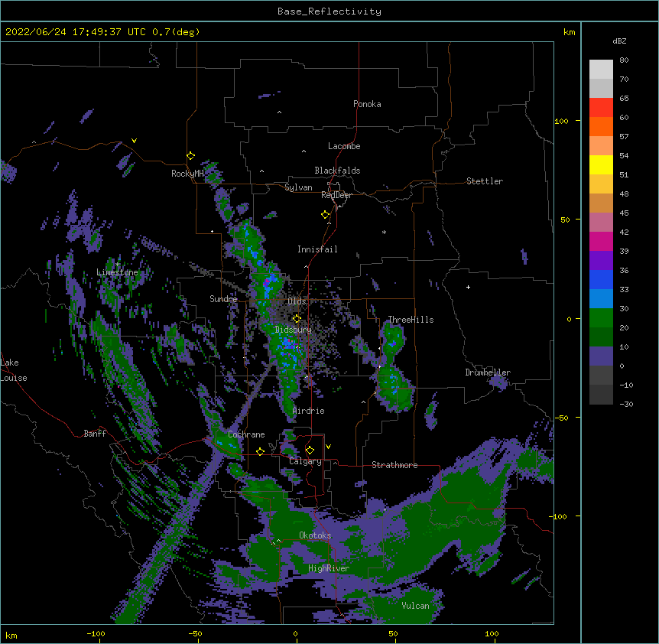This screenshot has width=659, height=644.
Task: Click the RedDeer city label
Action: [336, 195]
